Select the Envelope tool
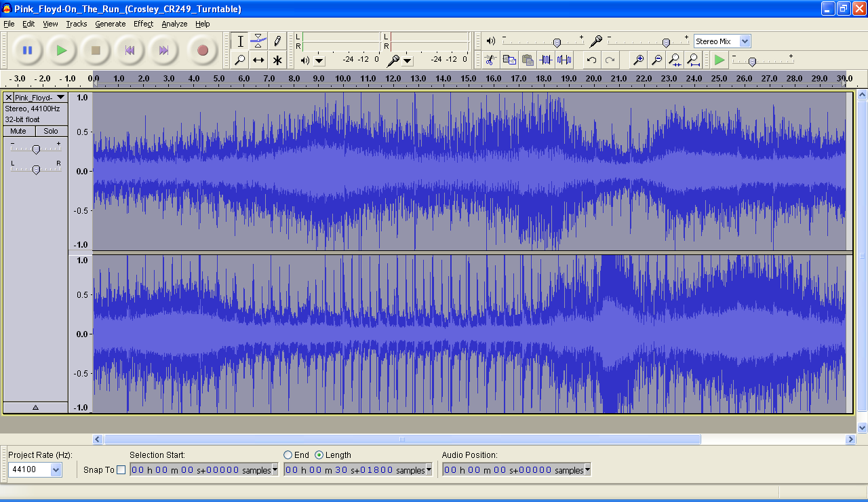Image resolution: width=868 pixels, height=502 pixels. [x=258, y=41]
